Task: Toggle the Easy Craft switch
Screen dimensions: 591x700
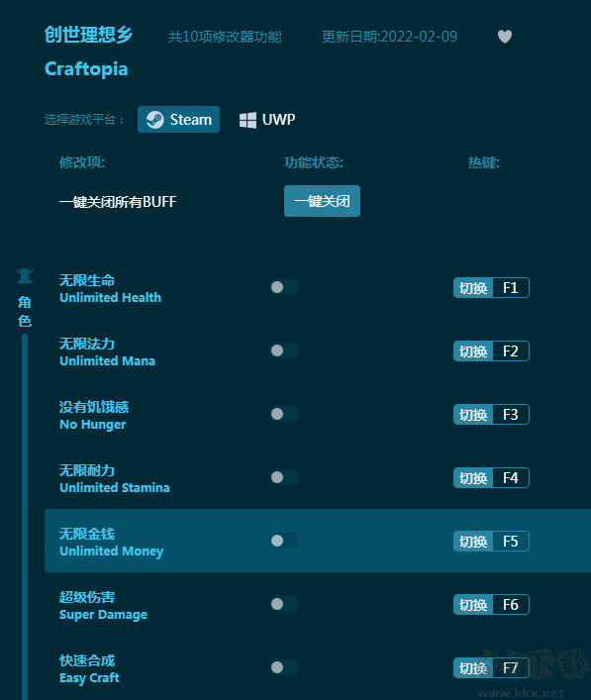Action: pos(284,667)
